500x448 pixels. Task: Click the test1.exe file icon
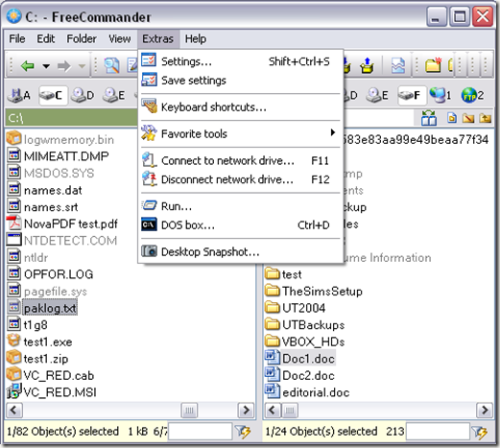(x=13, y=341)
